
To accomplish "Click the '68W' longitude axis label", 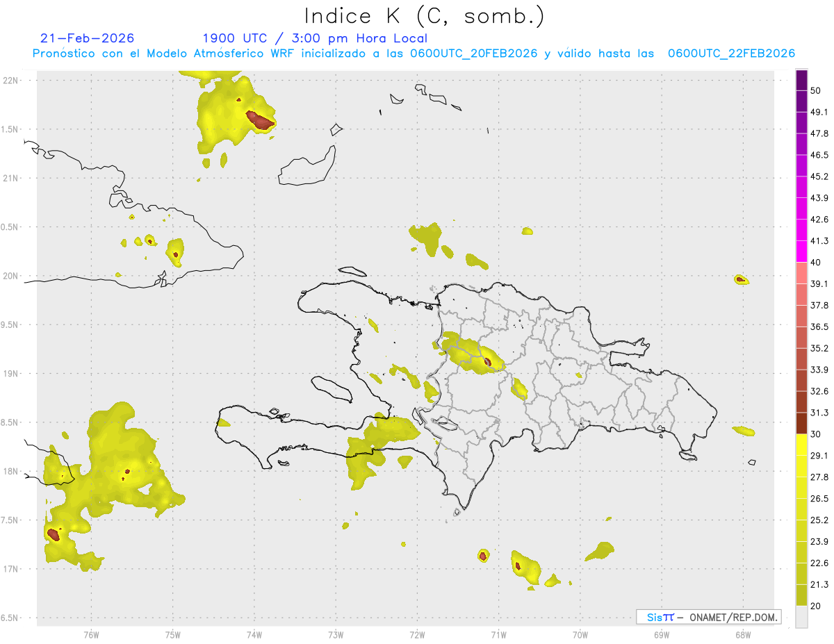I will [742, 635].
